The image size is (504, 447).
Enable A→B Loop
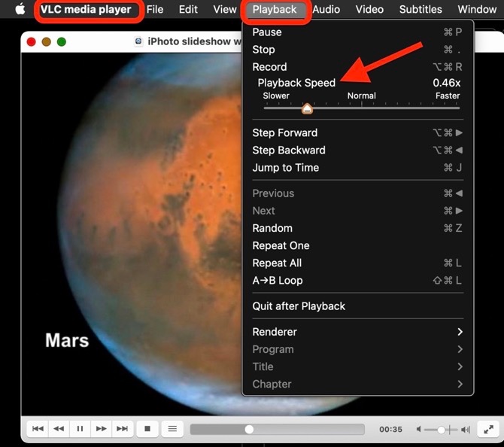pos(357,281)
